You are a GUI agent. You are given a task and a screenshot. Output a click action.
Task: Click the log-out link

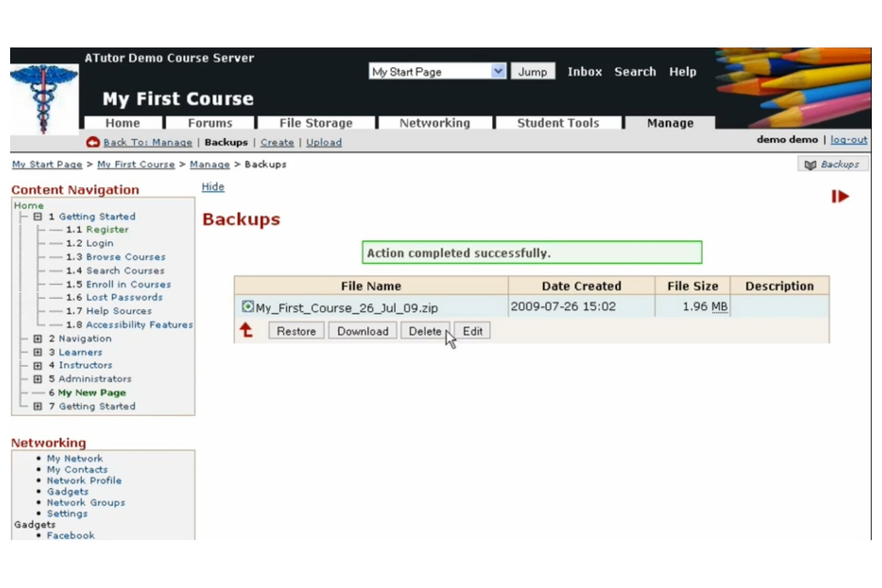tap(849, 140)
